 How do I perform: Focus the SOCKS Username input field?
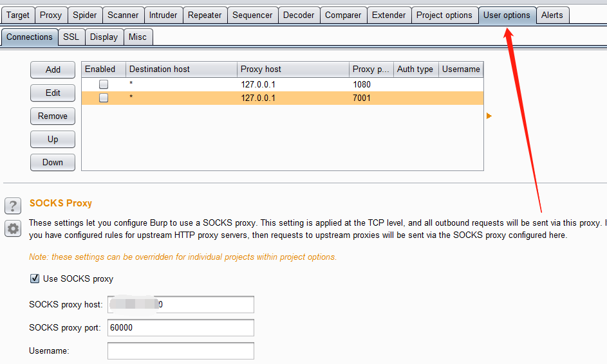(181, 351)
